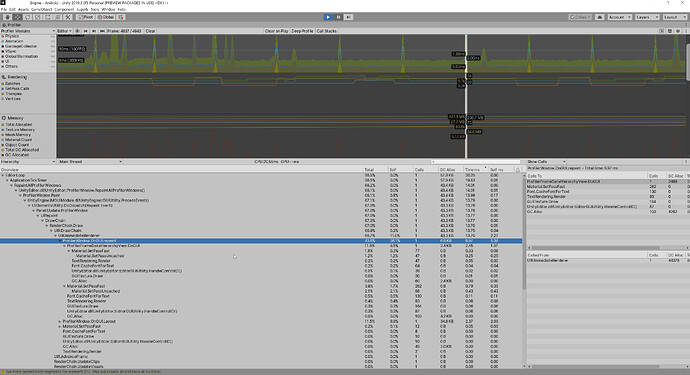Click the Pause button
Image resolution: width=690 pixels, height=375 pixels.
[x=338, y=17]
